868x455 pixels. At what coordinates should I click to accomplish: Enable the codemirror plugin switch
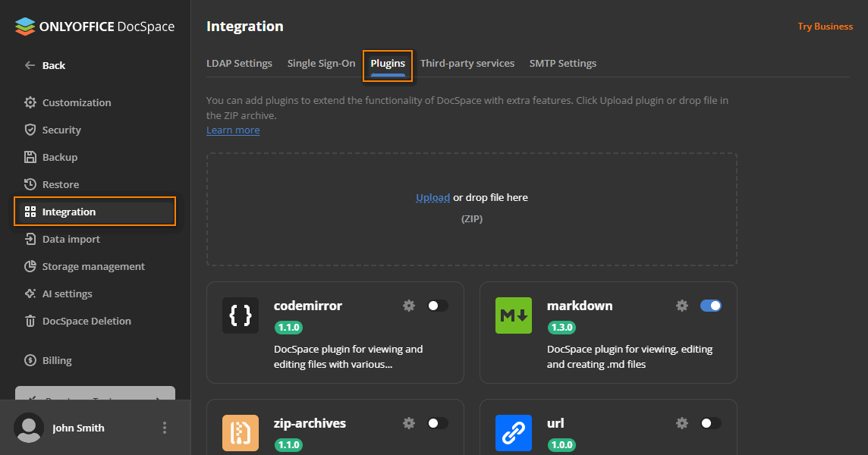point(437,306)
